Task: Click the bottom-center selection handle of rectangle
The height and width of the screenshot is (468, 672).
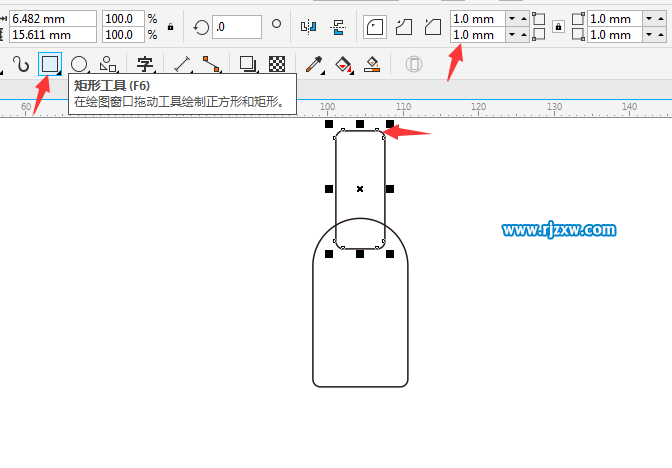Action: pos(360,254)
